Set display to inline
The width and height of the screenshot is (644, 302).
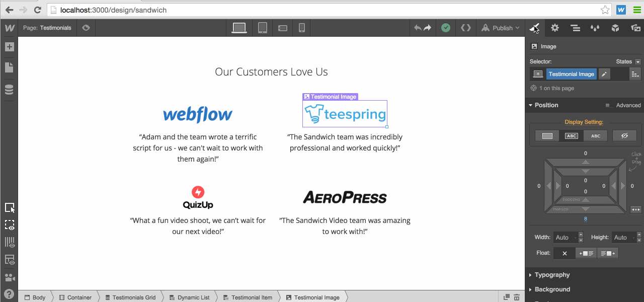pos(595,136)
